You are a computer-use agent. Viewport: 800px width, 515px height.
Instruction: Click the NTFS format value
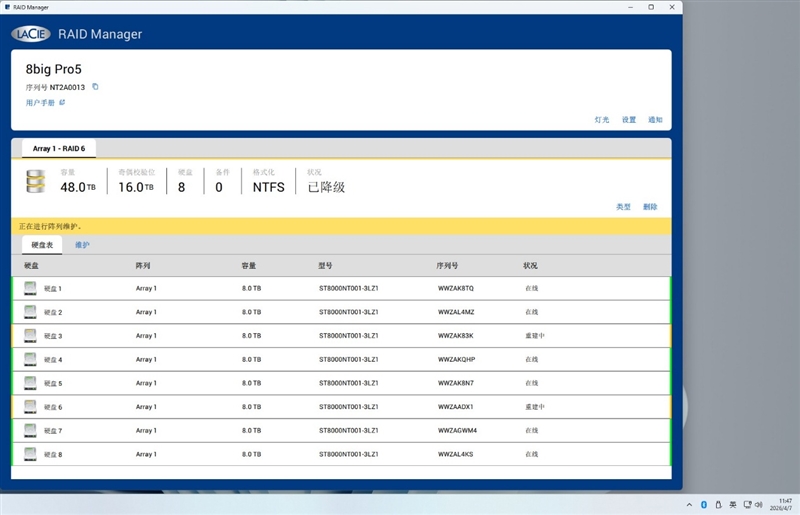tap(269, 187)
